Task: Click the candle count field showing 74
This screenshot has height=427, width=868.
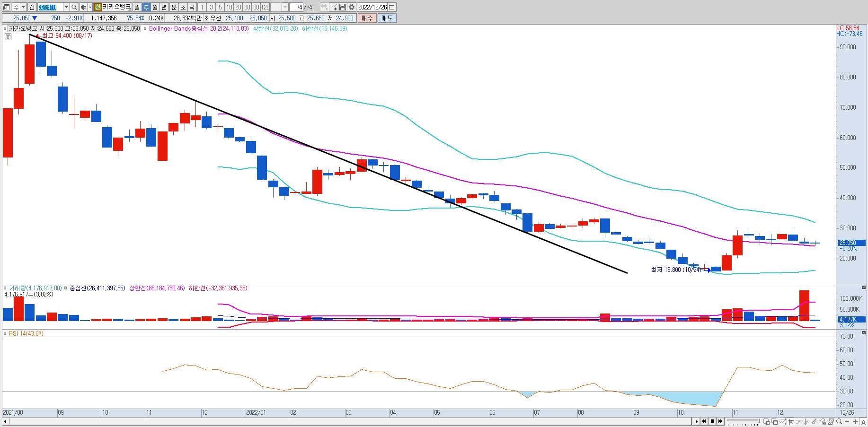Action: (x=296, y=7)
